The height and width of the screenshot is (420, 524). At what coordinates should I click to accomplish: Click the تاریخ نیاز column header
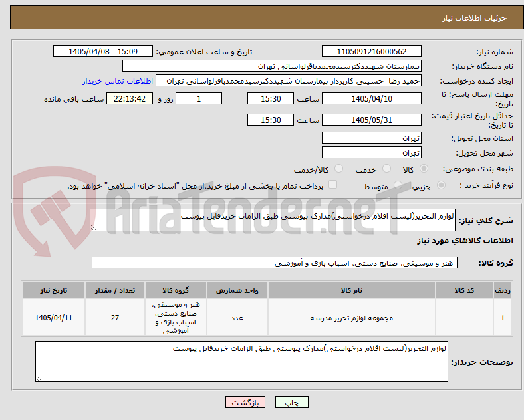pos(53,290)
